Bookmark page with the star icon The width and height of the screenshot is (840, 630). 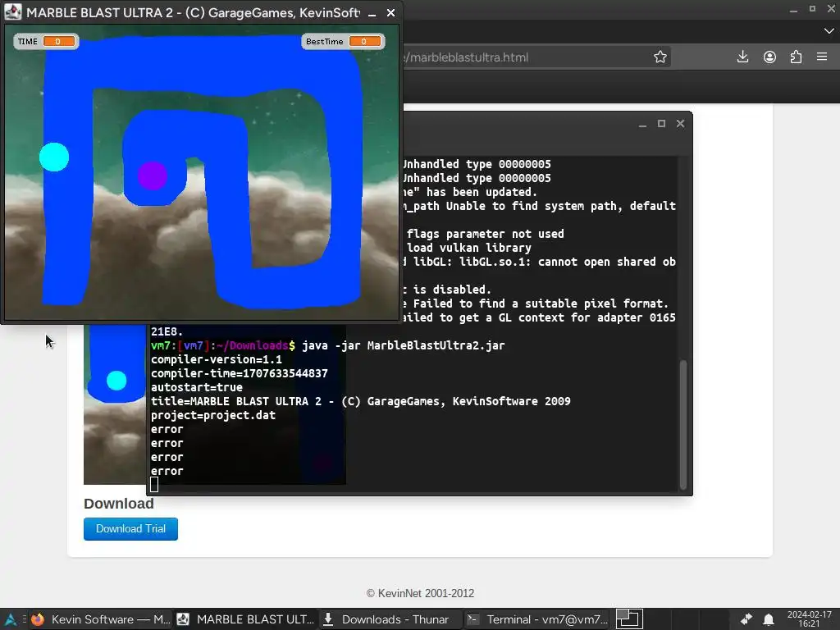(x=660, y=57)
